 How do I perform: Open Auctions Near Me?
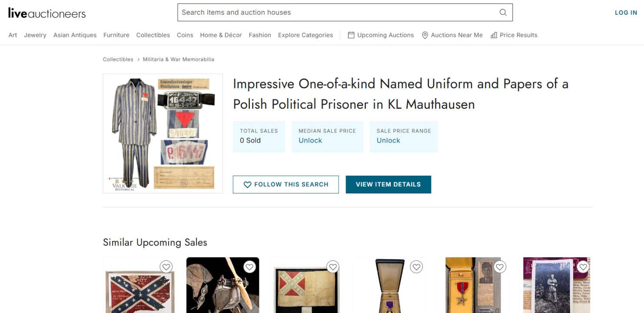452,35
